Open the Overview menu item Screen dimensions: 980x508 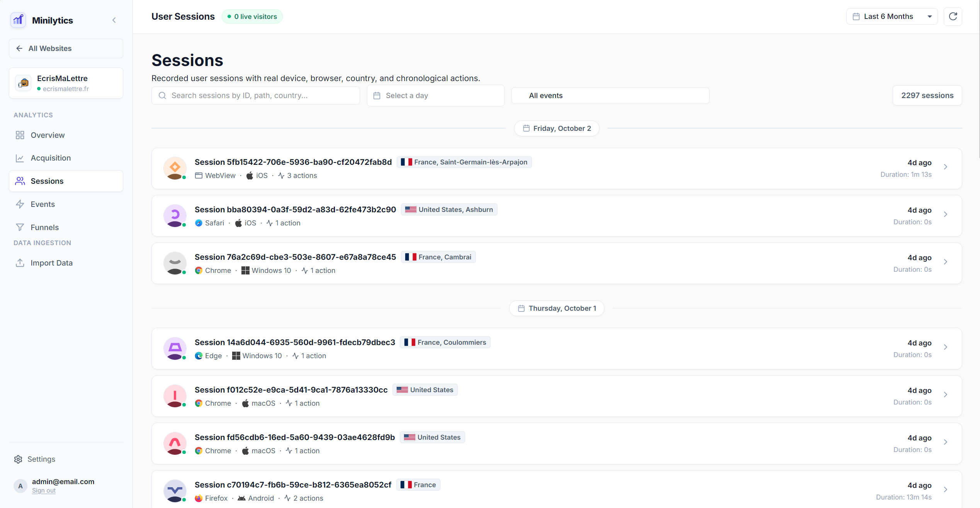[x=66, y=135]
